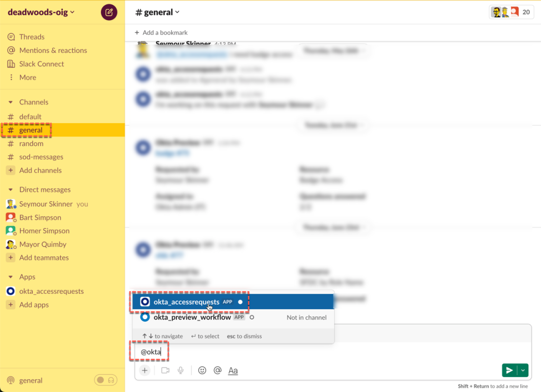Click the microphone audio clip icon
541x392 pixels.
pos(181,370)
